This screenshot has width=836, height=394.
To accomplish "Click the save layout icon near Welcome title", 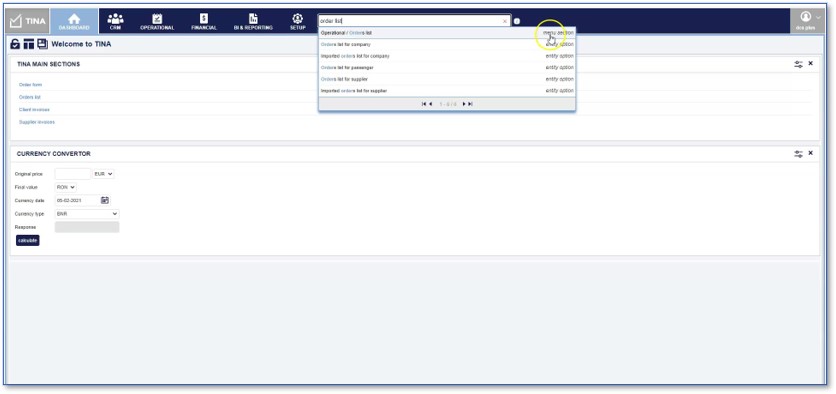I will tap(42, 44).
